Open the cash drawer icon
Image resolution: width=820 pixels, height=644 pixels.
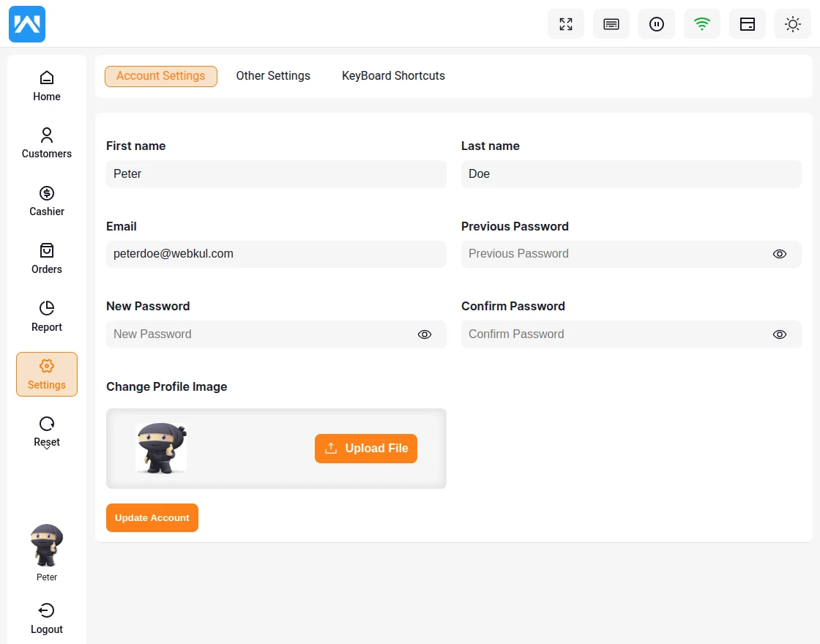[x=747, y=24]
